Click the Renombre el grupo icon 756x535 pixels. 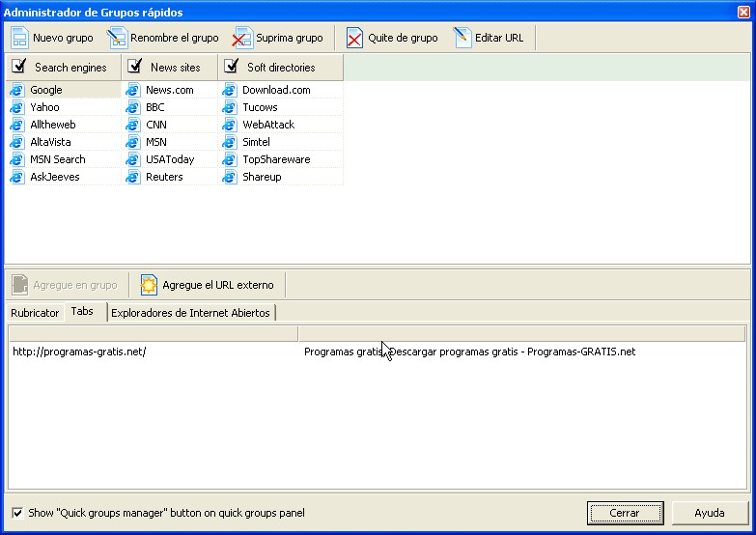(x=117, y=38)
